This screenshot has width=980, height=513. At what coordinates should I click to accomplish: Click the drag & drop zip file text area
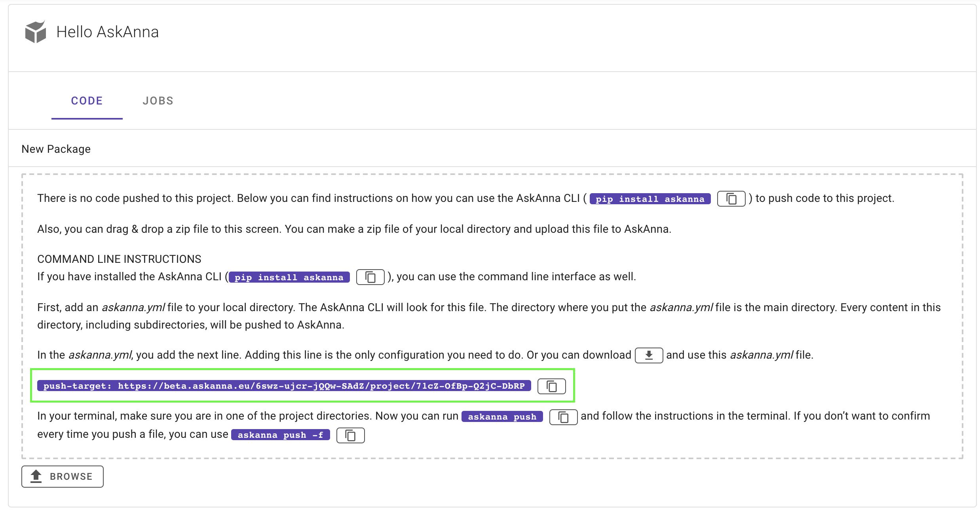pyautogui.click(x=354, y=229)
